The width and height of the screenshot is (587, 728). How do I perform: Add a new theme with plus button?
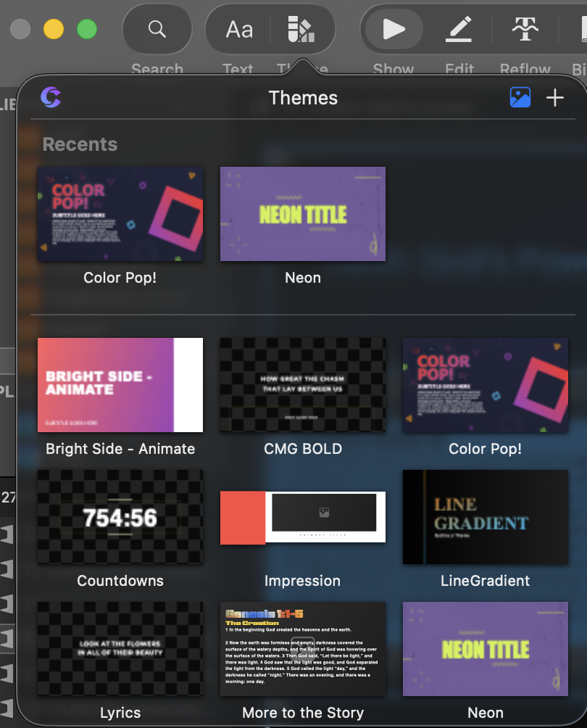(555, 97)
